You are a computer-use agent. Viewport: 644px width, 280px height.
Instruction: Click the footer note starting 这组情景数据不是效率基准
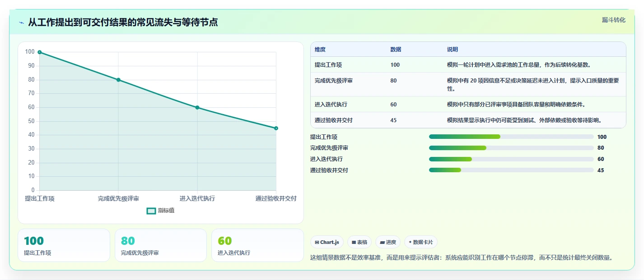click(462, 258)
